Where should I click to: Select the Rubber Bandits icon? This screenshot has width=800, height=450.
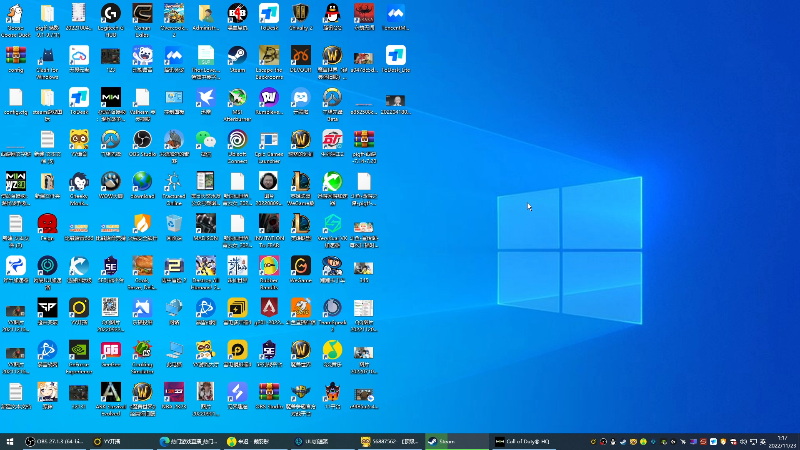(269, 273)
